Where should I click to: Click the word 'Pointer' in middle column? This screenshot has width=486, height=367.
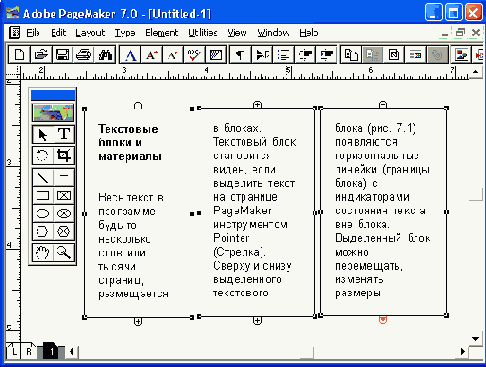tap(231, 238)
